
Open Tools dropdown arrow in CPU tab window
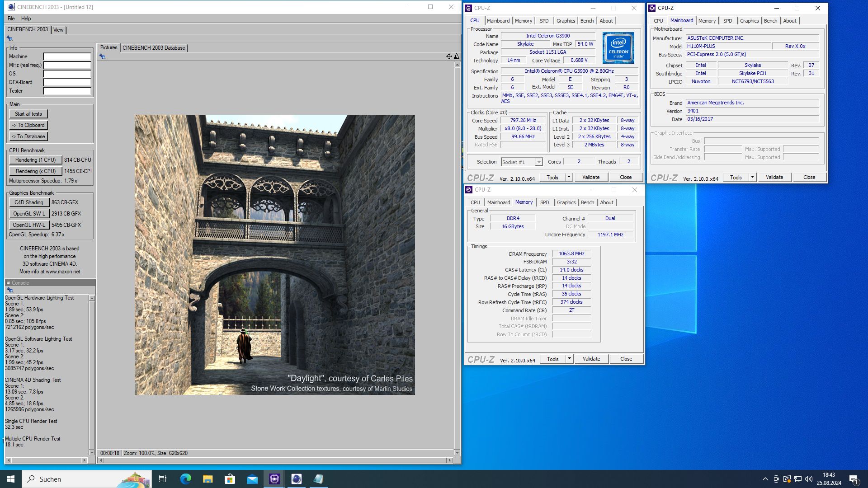pos(569,177)
